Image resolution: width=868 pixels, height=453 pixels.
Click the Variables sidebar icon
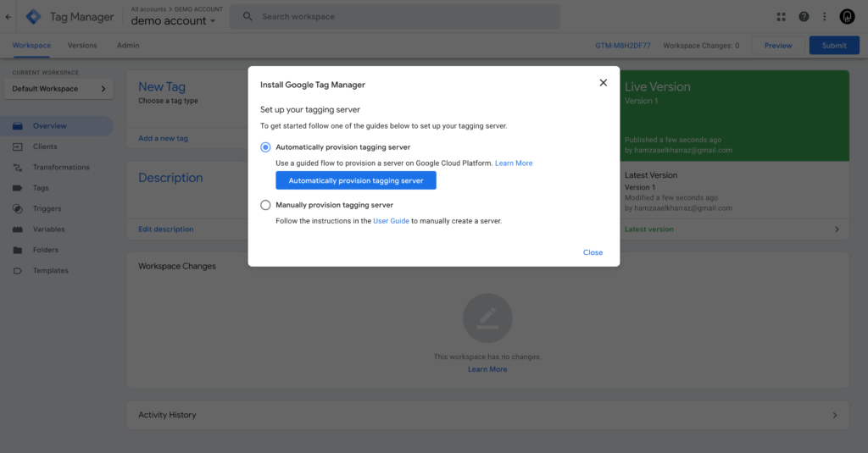[18, 229]
